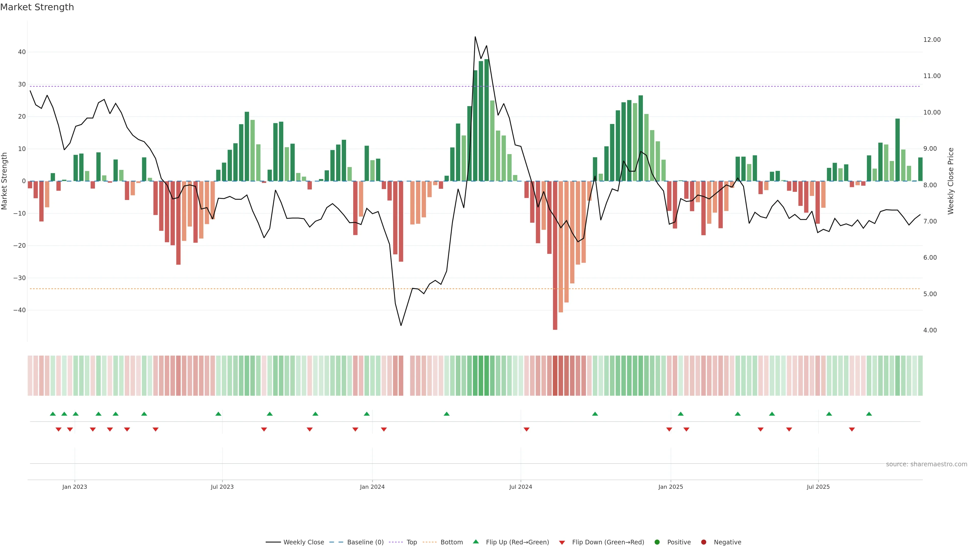980x551 pixels.
Task: Click the Weekly Close Price axis title
Action: point(951,181)
